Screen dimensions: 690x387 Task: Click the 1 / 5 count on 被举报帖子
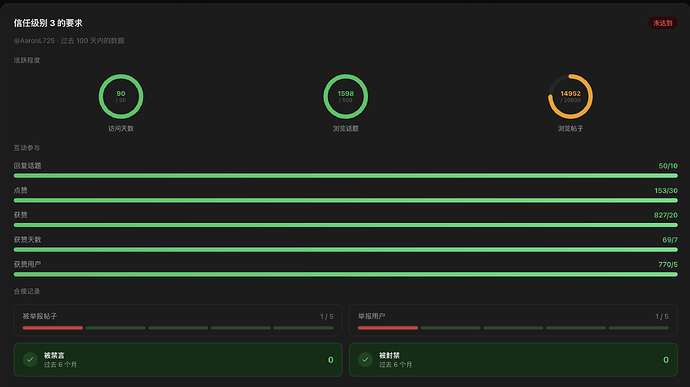327,317
